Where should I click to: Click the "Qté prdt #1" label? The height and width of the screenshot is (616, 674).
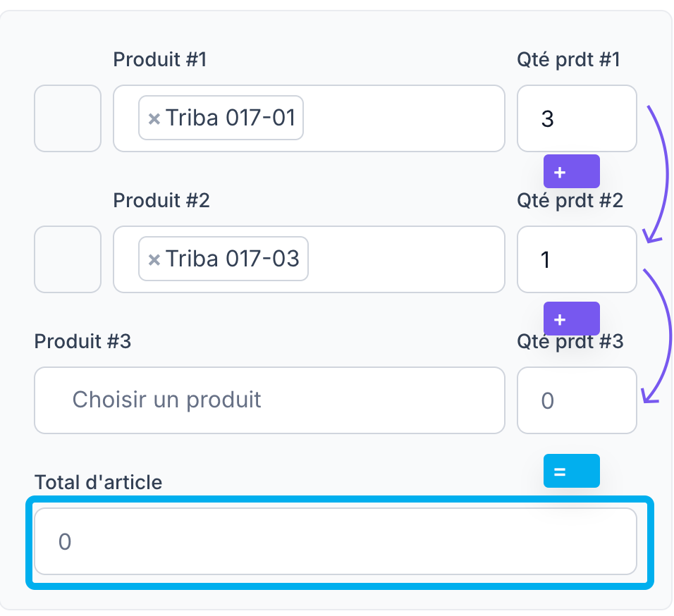[x=568, y=60]
